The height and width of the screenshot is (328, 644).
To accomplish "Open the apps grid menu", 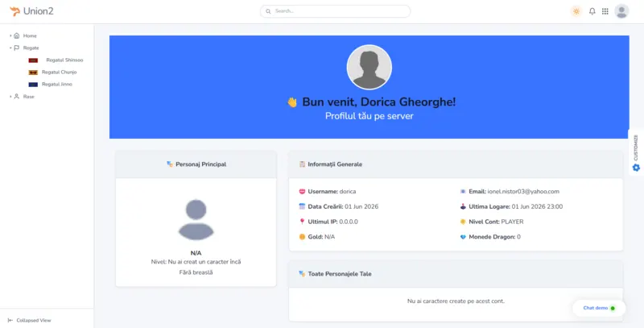I will click(x=605, y=11).
